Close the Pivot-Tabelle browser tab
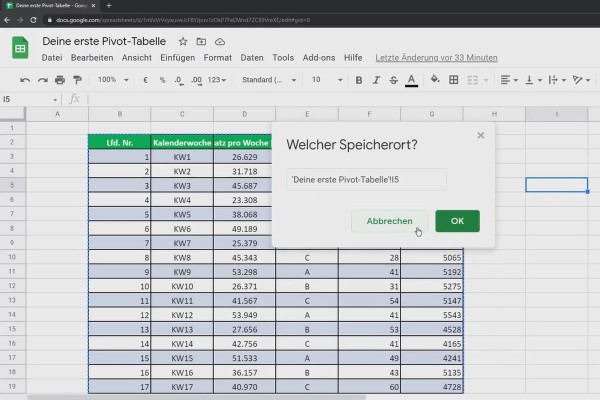The image size is (600, 400). point(93,5)
